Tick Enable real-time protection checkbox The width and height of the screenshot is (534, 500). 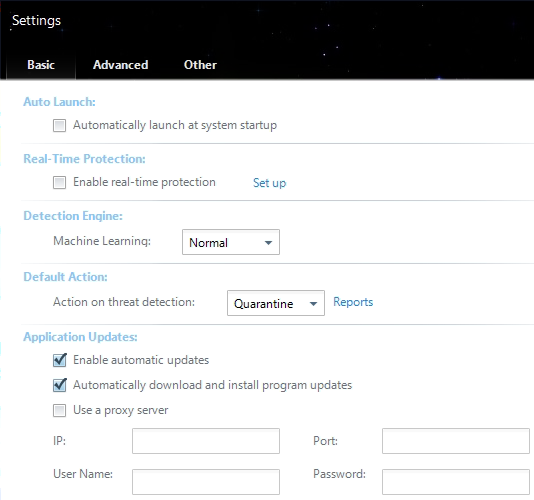(x=59, y=182)
